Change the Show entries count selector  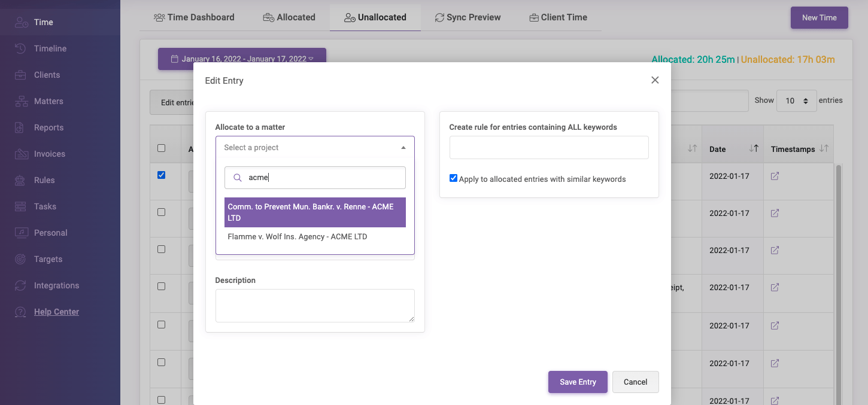796,101
